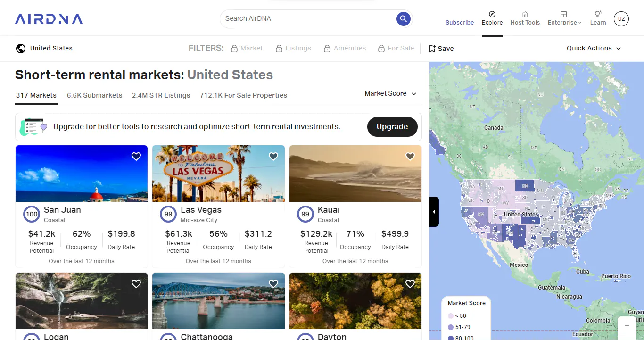Screen dimensions: 644x340
Task: Open the locked For Sale filter
Action: tap(396, 49)
